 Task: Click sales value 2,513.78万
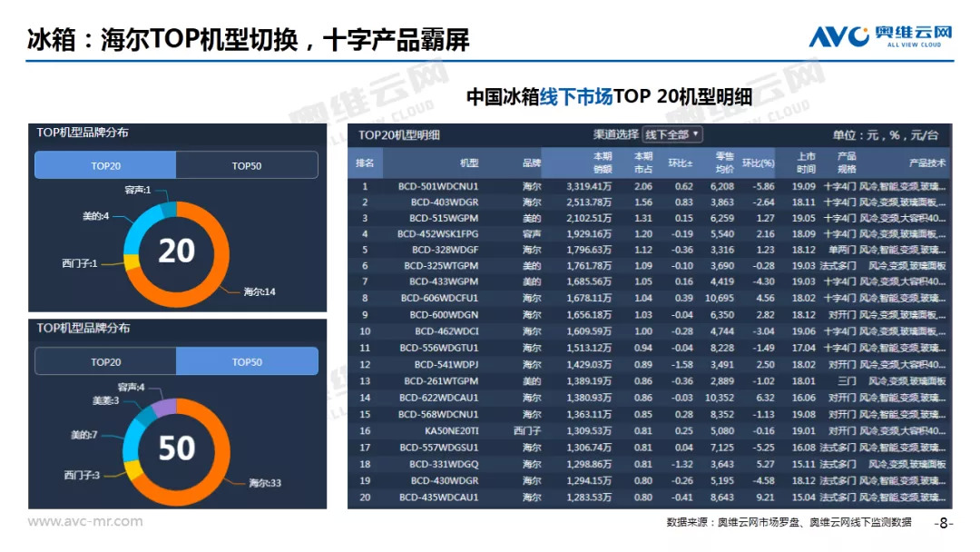[x=590, y=202]
